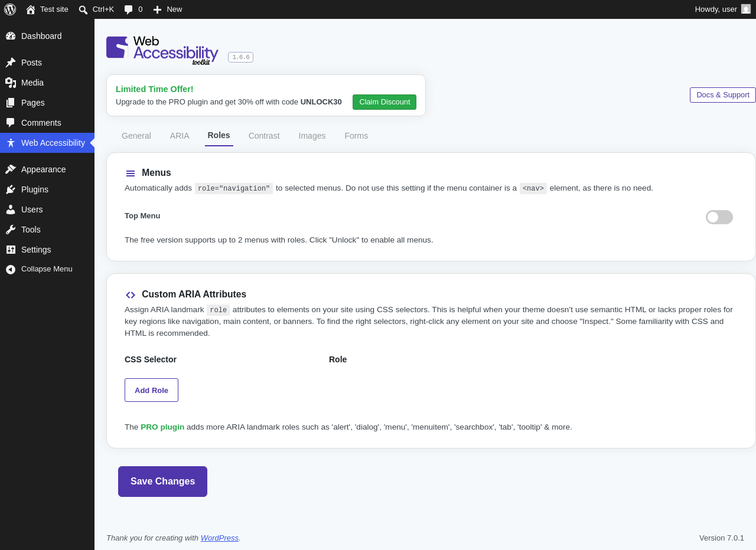
Task: Click the Menus hamburger icon
Action: (131, 173)
